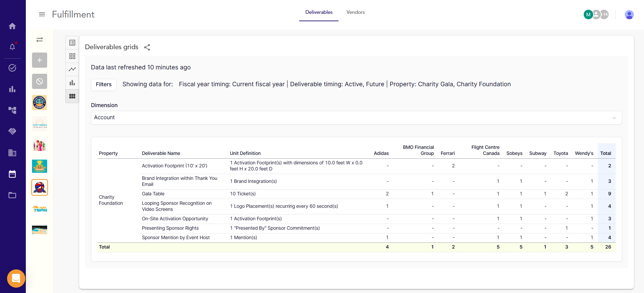Select On-Site Activation Opportunity row
Image resolution: width=644 pixels, height=293 pixels.
click(x=175, y=219)
